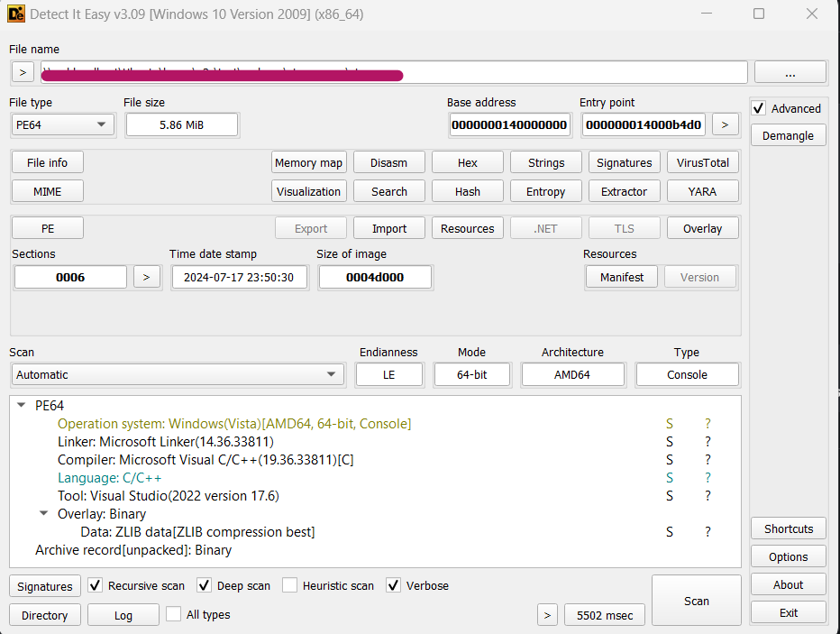This screenshot has height=634, width=840.
Task: Open the Entropy view
Action: tap(545, 191)
